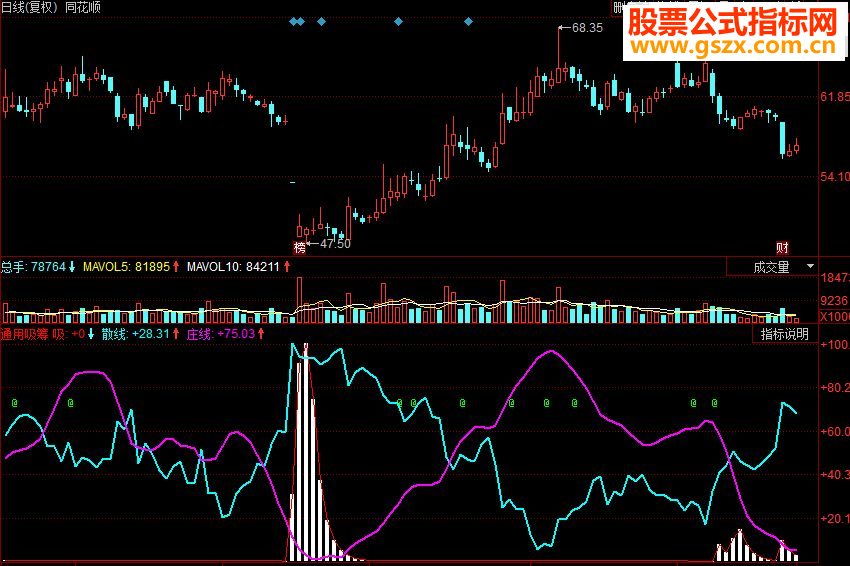Click the +20.1 indicator axis label
850x566 pixels.
835,519
